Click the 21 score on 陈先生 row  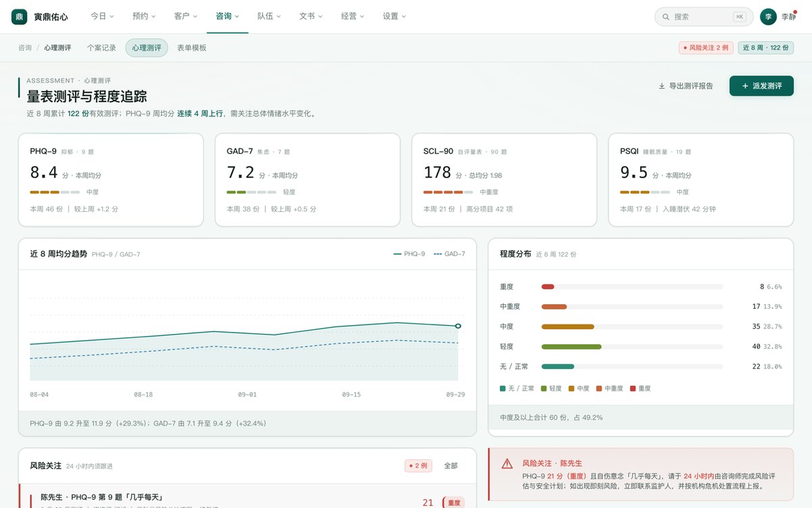pyautogui.click(x=428, y=503)
